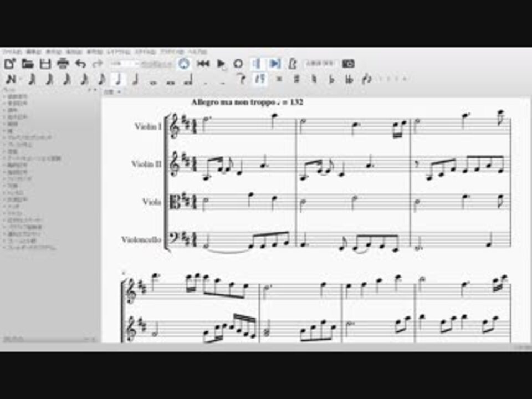532x399 pixels.
Task: Select the 128th note duration
Action: [32, 80]
